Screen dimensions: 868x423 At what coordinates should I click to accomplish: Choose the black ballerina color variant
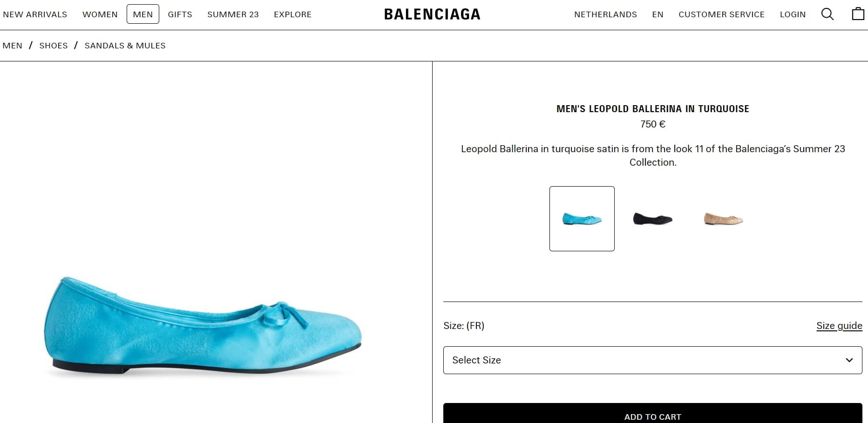point(652,219)
